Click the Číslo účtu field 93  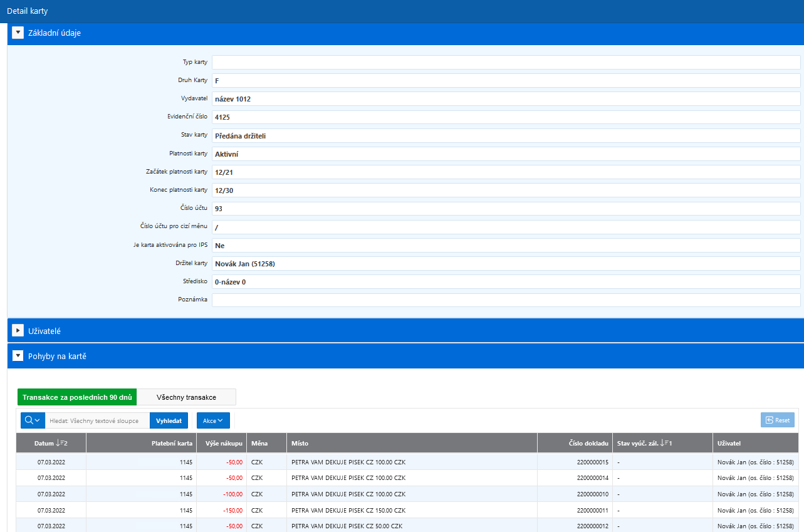[x=506, y=209]
